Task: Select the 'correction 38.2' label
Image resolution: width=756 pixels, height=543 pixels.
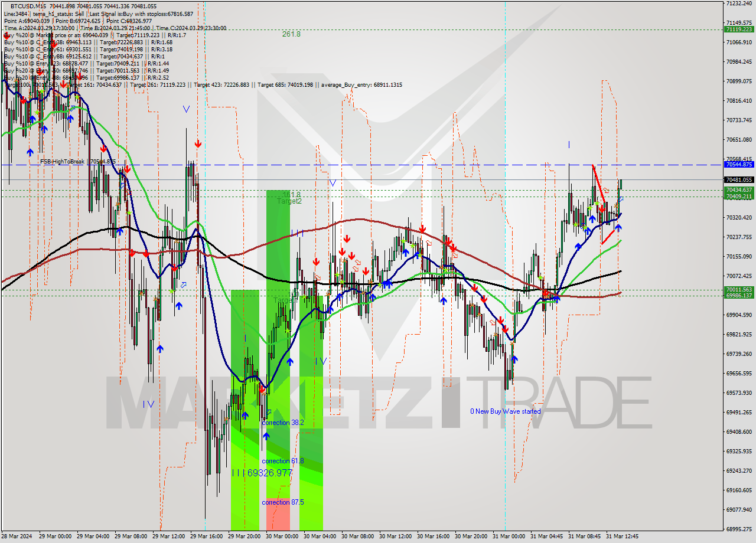Action: (x=282, y=423)
